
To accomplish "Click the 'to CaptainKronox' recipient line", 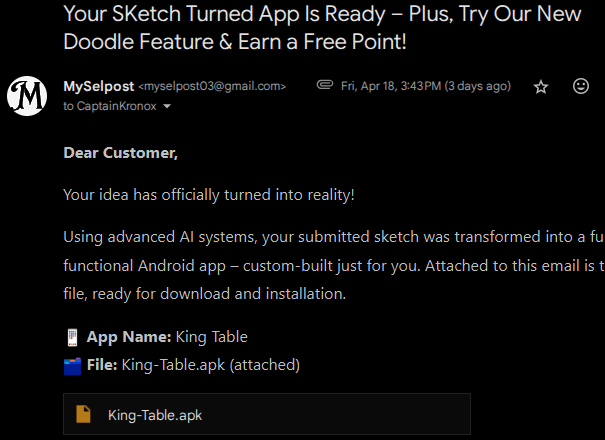I will pos(110,106).
